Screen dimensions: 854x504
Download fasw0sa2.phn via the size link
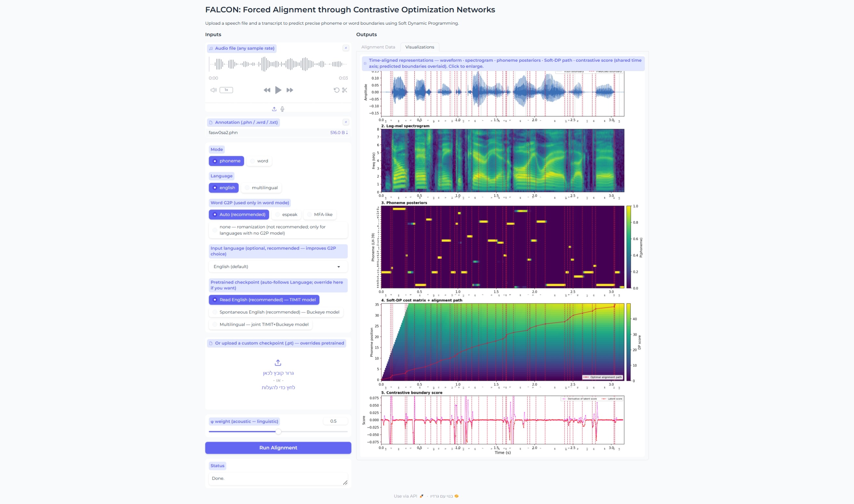click(339, 132)
